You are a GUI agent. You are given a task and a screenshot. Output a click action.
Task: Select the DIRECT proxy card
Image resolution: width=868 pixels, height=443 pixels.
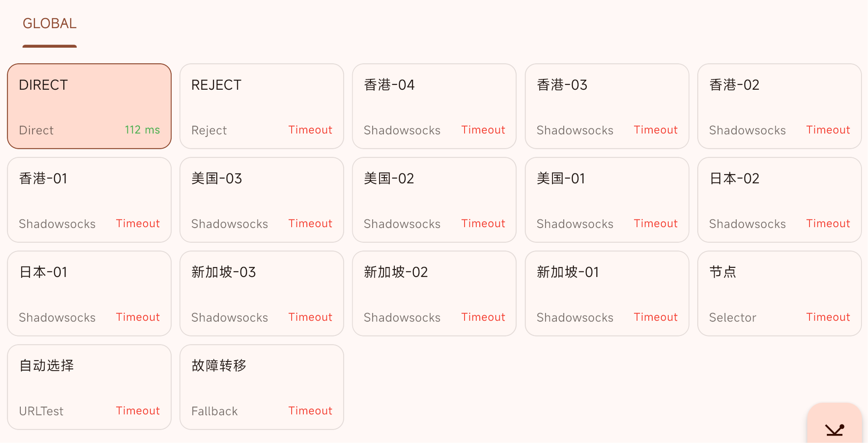coord(89,106)
